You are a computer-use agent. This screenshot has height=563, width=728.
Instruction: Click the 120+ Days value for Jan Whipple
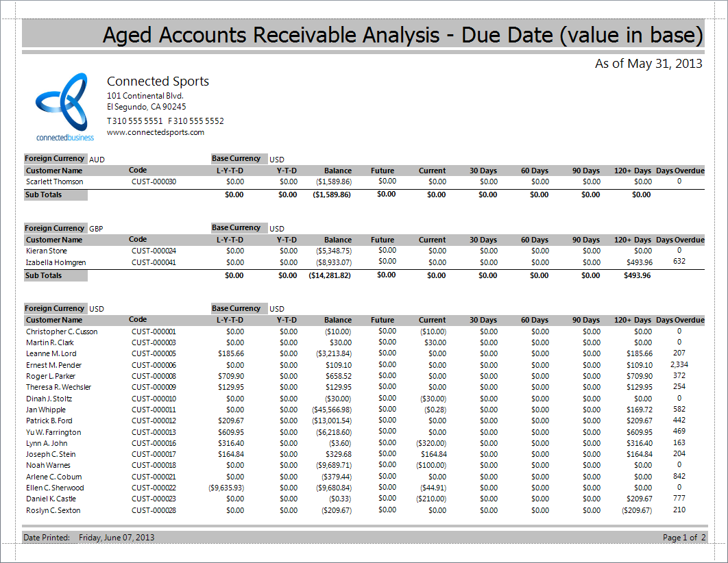(x=640, y=410)
